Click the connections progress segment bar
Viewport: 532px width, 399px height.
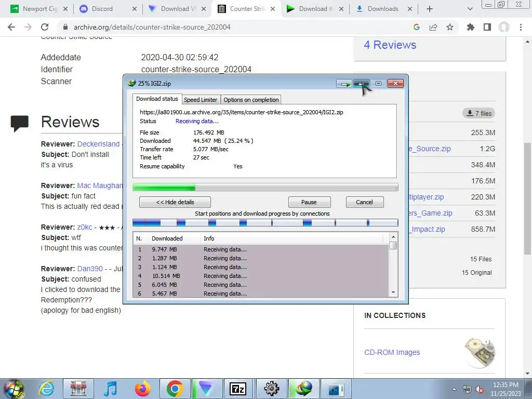(x=265, y=222)
